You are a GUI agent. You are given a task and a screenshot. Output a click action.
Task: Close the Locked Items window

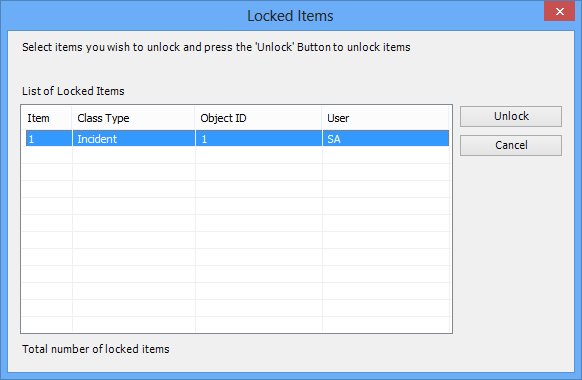(560, 11)
